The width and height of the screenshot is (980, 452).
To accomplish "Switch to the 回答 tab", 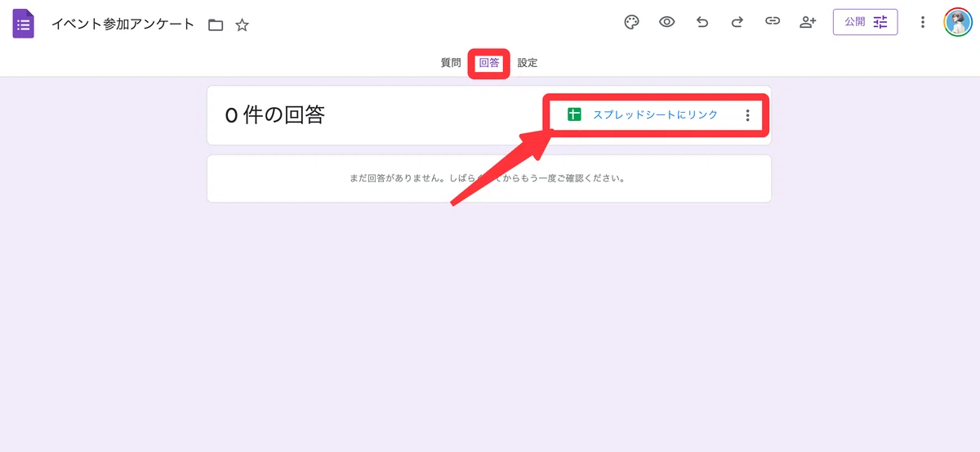I will pos(489,63).
